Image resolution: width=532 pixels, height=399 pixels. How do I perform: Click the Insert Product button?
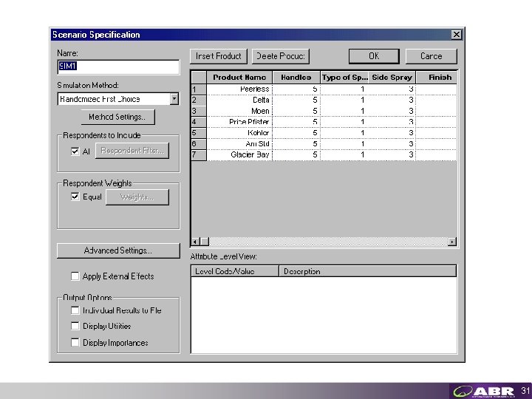[x=219, y=56]
